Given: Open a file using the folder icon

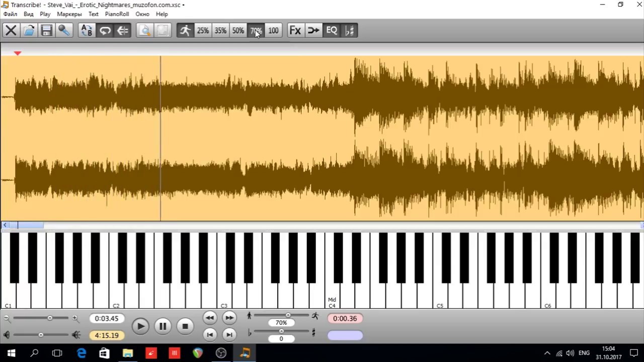Looking at the screenshot, I should pos(29,30).
